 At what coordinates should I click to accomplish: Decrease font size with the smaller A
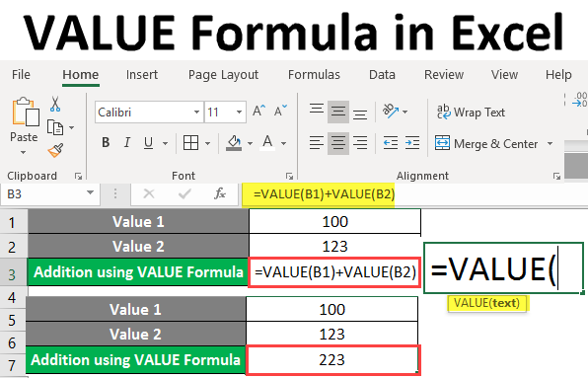[280, 111]
